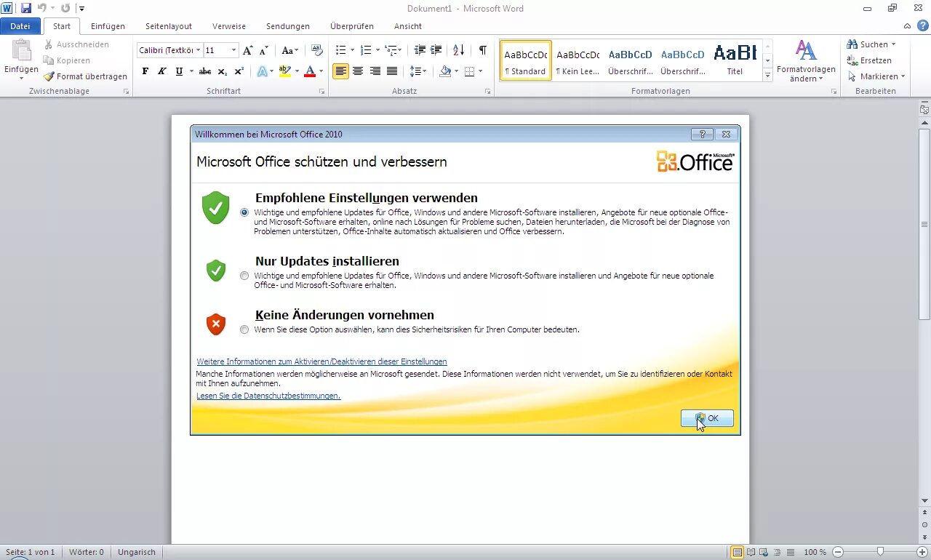Expand the underline style dropdown arrow
Viewport: 931px width, 560px height.
[192, 71]
